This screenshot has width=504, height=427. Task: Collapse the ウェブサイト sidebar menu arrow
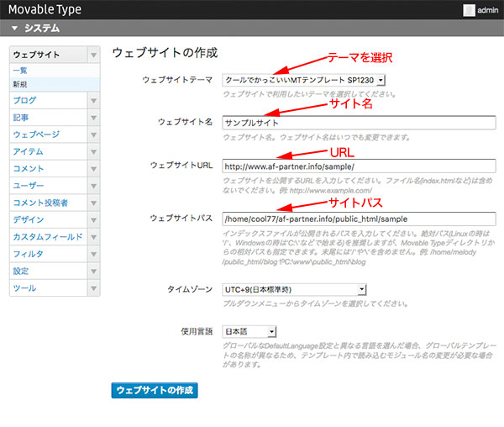click(93, 55)
